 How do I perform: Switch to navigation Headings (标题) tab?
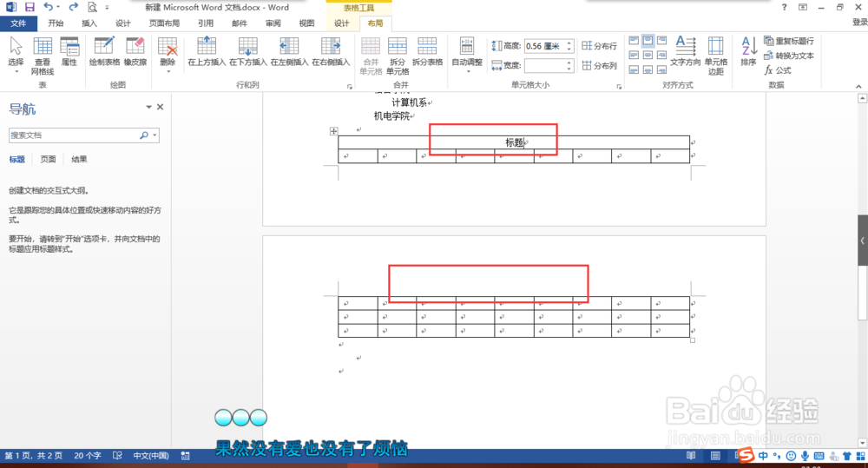point(16,159)
